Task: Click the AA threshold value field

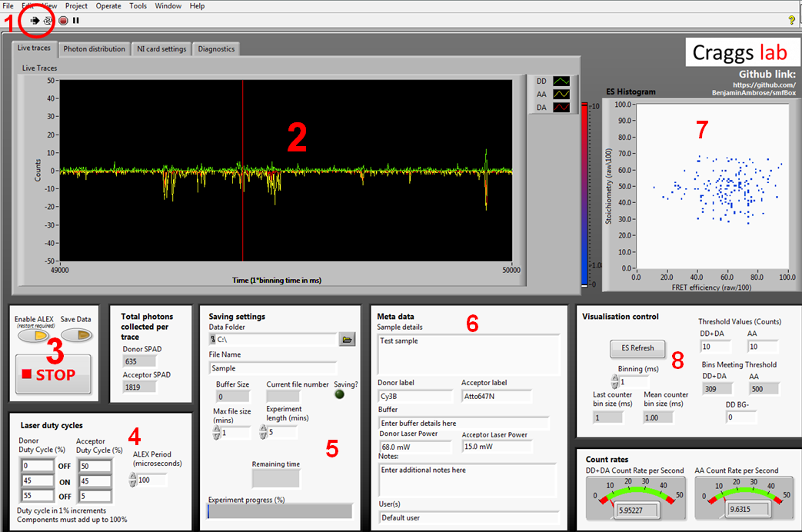Action: 763,347
